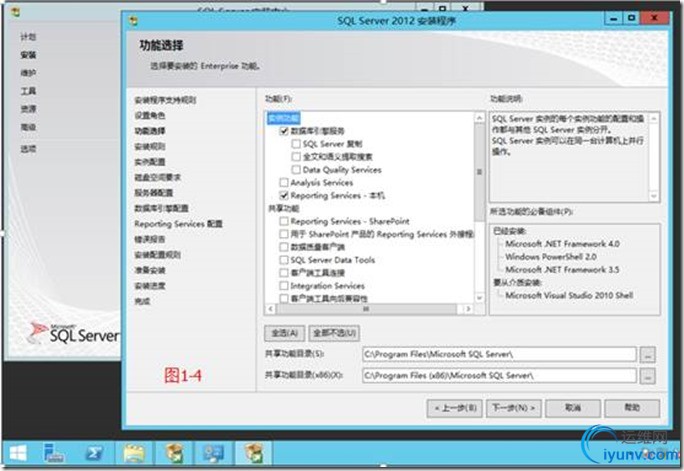Click down arrow of 功能说明 description scrollbar
The width and height of the screenshot is (684, 471).
pyautogui.click(x=653, y=197)
